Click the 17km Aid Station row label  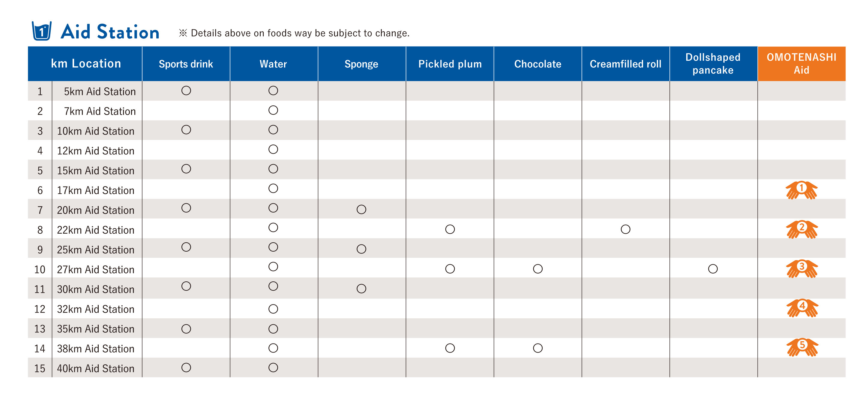pos(96,191)
